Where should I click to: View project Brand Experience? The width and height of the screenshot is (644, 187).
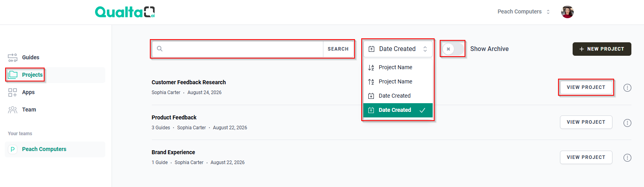[586, 157]
